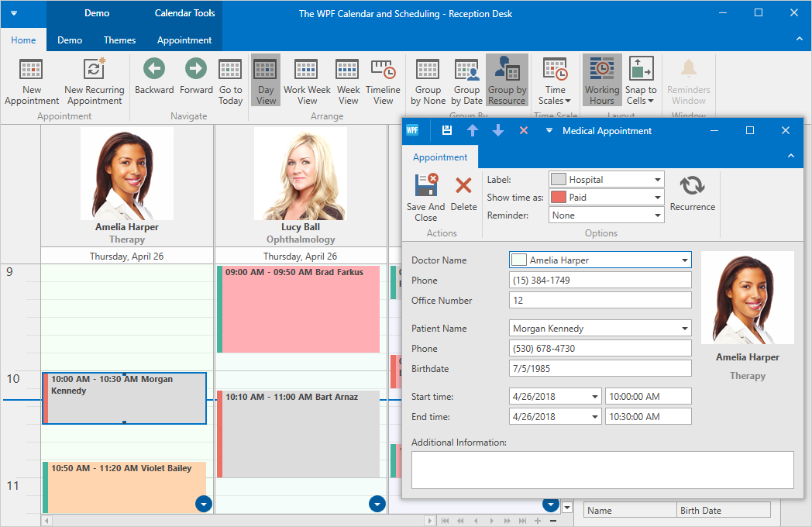Open the Themes ribbon tab

click(119, 40)
